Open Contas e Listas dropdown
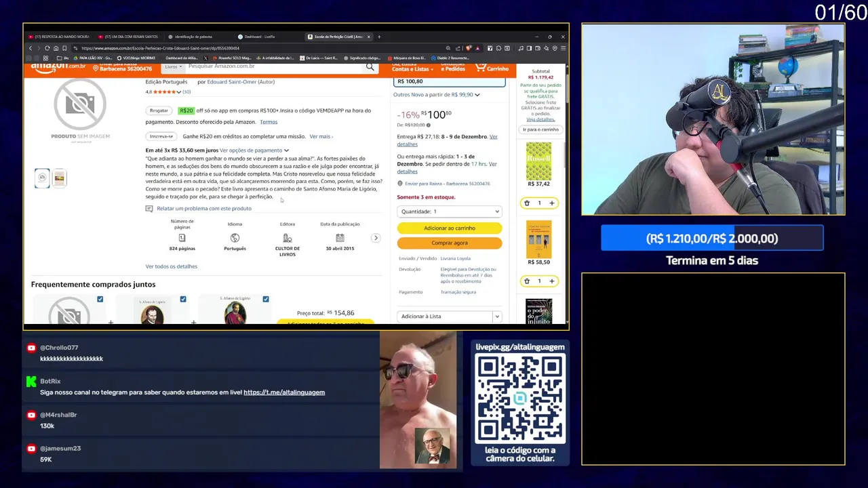The image size is (868, 488). [412, 69]
